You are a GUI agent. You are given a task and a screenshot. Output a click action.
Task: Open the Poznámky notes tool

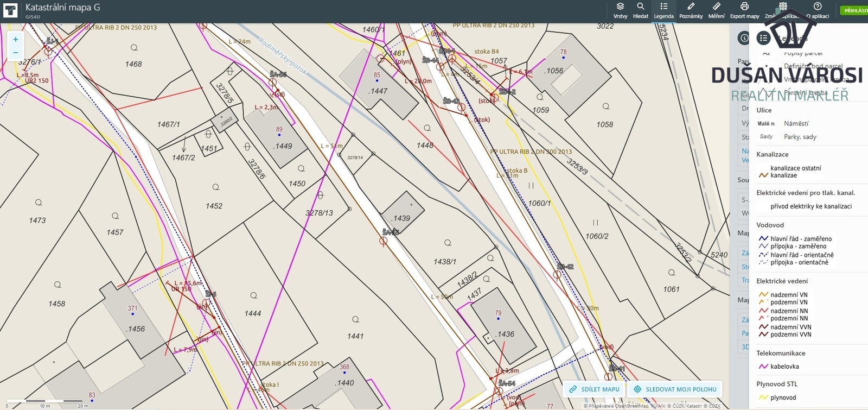691,10
